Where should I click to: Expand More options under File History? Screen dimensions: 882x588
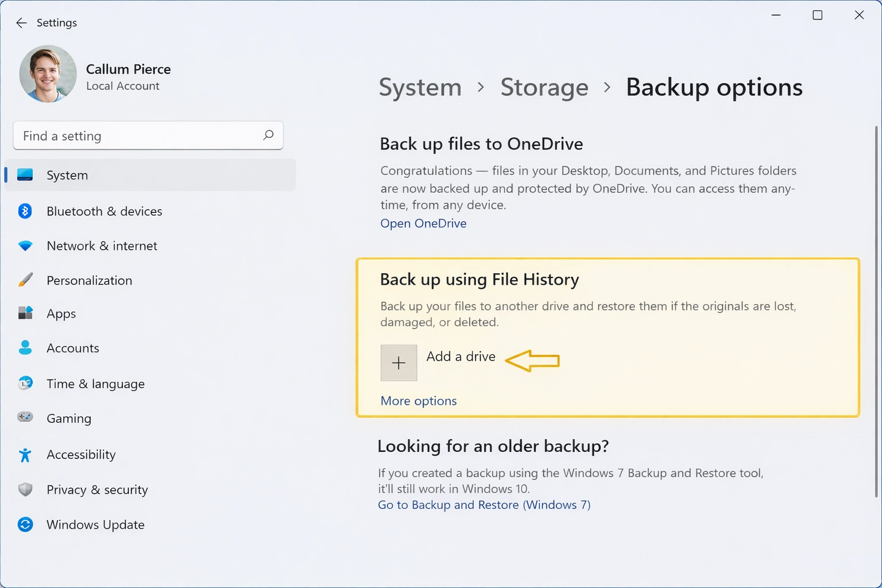click(x=418, y=401)
